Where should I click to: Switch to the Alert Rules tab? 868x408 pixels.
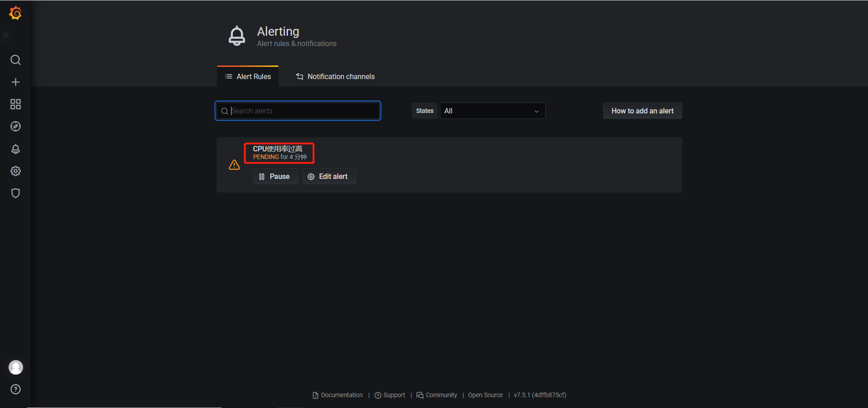248,77
